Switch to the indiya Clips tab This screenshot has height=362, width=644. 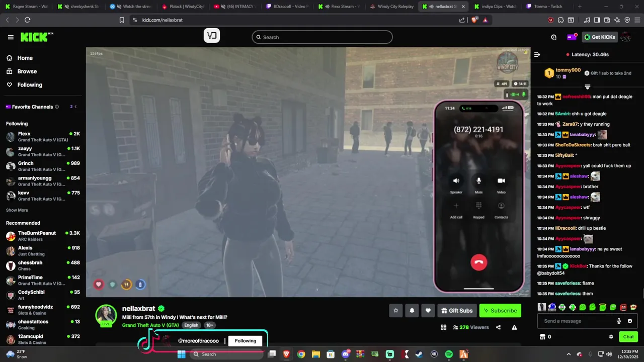click(x=495, y=7)
